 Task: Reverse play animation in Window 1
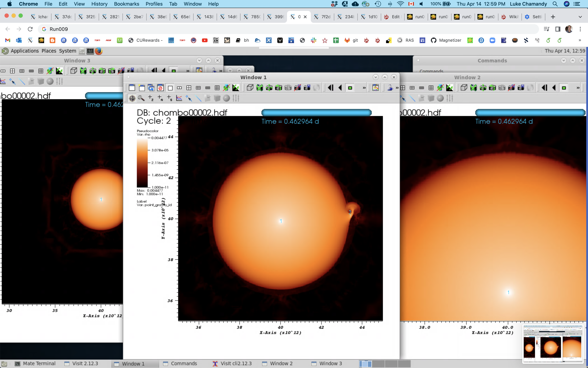click(x=340, y=88)
